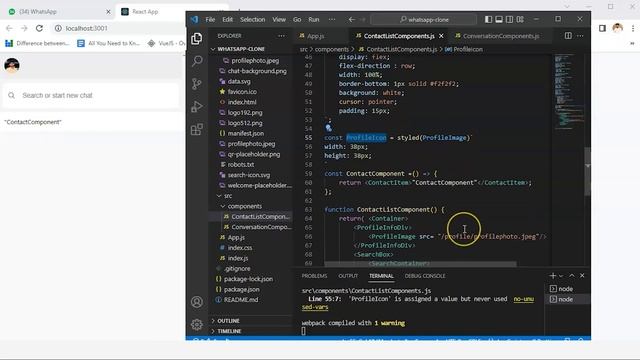Screen dimensions: 640x360
Task: Click the VS Code logo icon
Action: coord(194,19)
